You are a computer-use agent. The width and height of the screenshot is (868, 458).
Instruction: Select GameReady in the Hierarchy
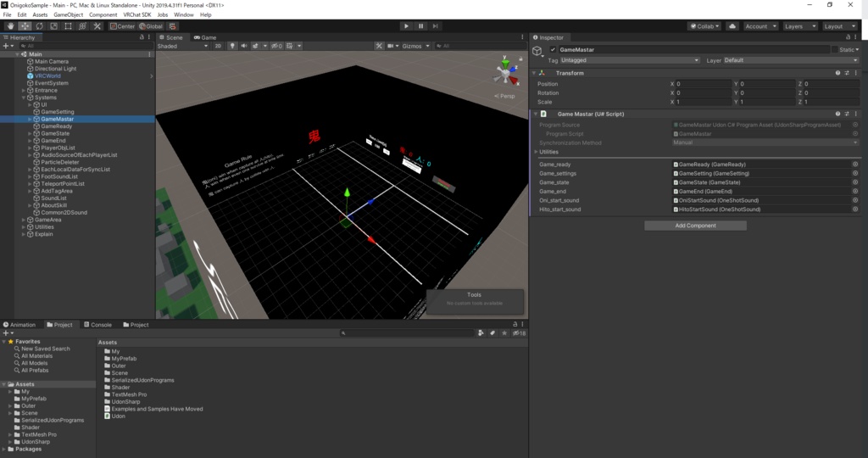point(57,126)
